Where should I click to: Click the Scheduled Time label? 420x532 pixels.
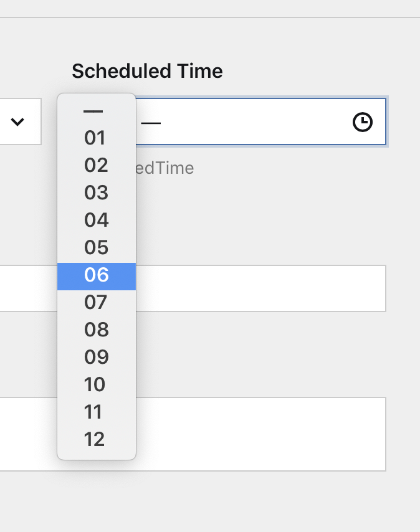click(x=147, y=71)
